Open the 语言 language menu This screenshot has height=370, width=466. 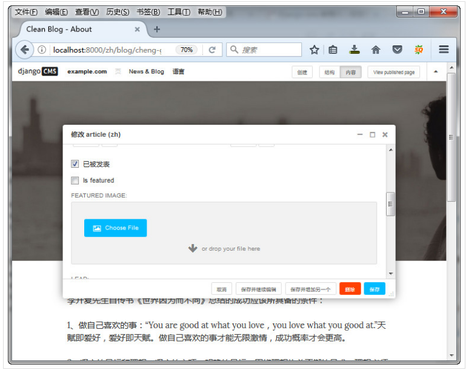[x=178, y=71]
